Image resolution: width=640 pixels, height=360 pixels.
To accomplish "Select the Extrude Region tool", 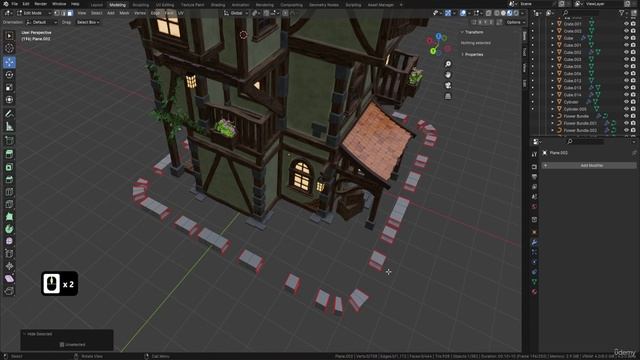I will click(9, 154).
